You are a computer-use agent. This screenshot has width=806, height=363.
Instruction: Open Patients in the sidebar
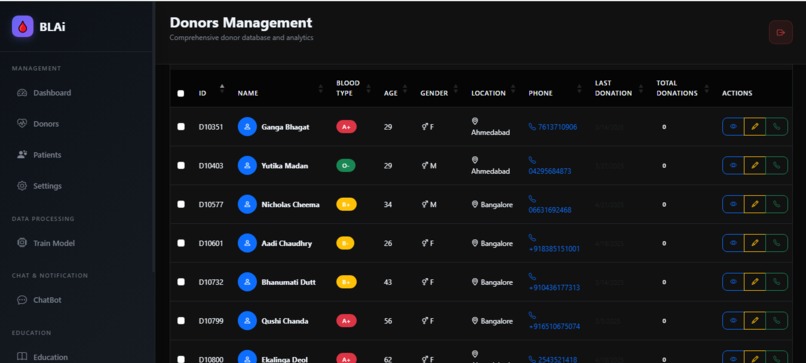77,155
